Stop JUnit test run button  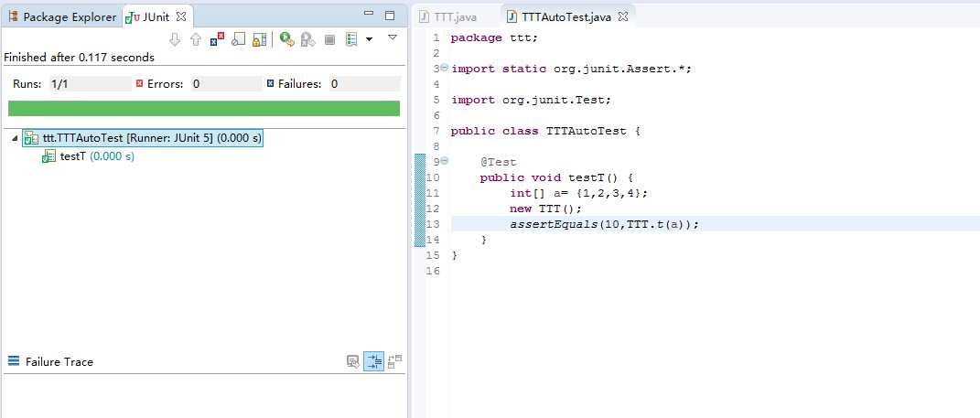point(329,39)
